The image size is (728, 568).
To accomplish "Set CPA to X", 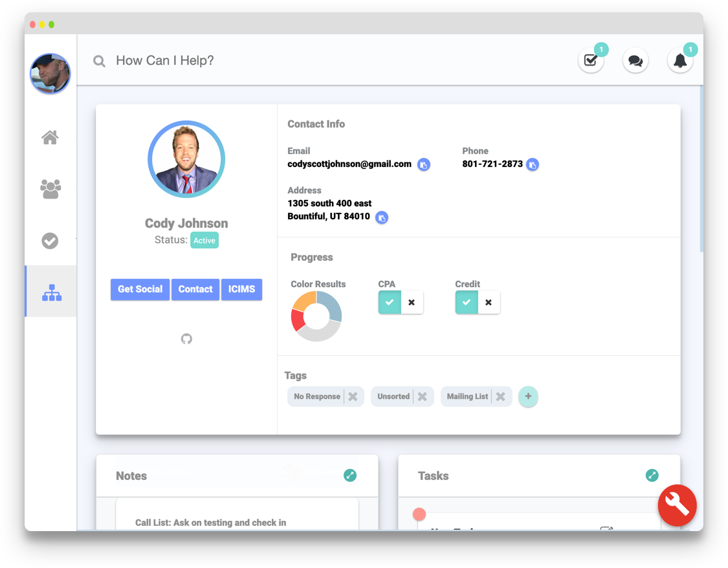I will [x=412, y=303].
